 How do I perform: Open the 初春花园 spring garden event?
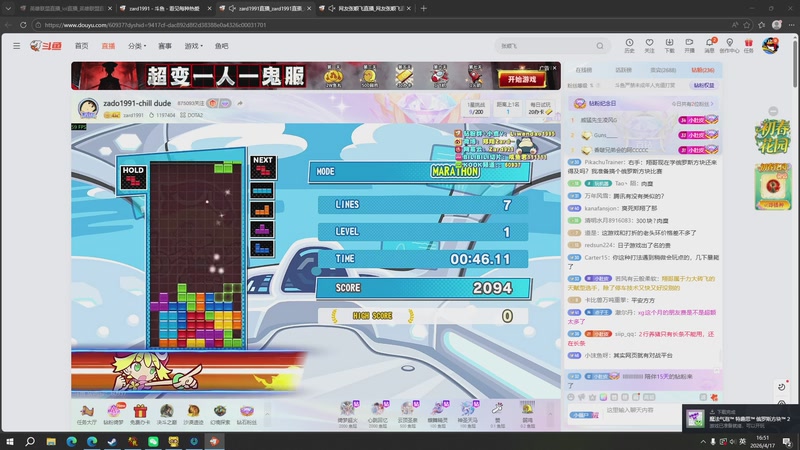[772, 136]
